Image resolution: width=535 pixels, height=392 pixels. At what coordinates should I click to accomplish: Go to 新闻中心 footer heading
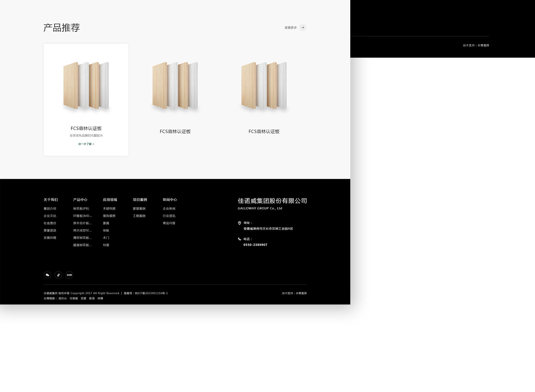[x=170, y=200]
